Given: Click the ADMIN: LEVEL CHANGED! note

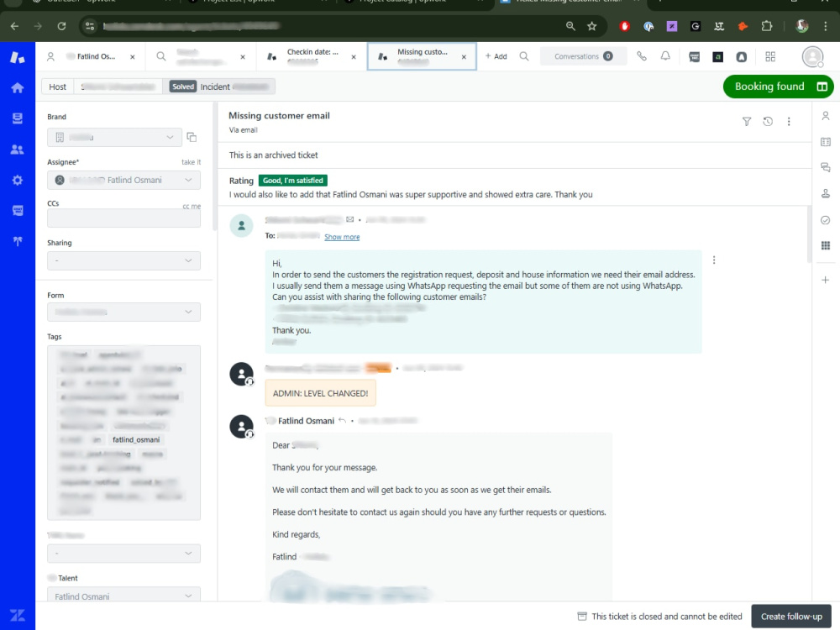Looking at the screenshot, I should (x=320, y=393).
